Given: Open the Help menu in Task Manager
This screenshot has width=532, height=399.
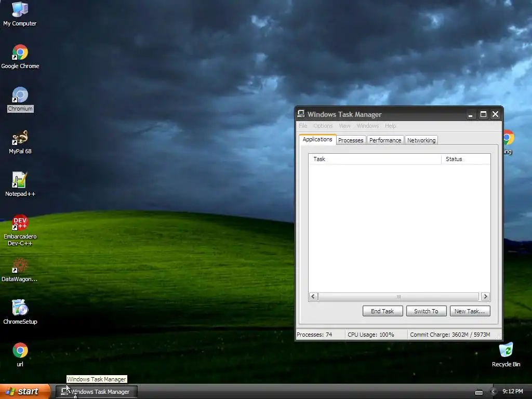Looking at the screenshot, I should click(x=391, y=126).
